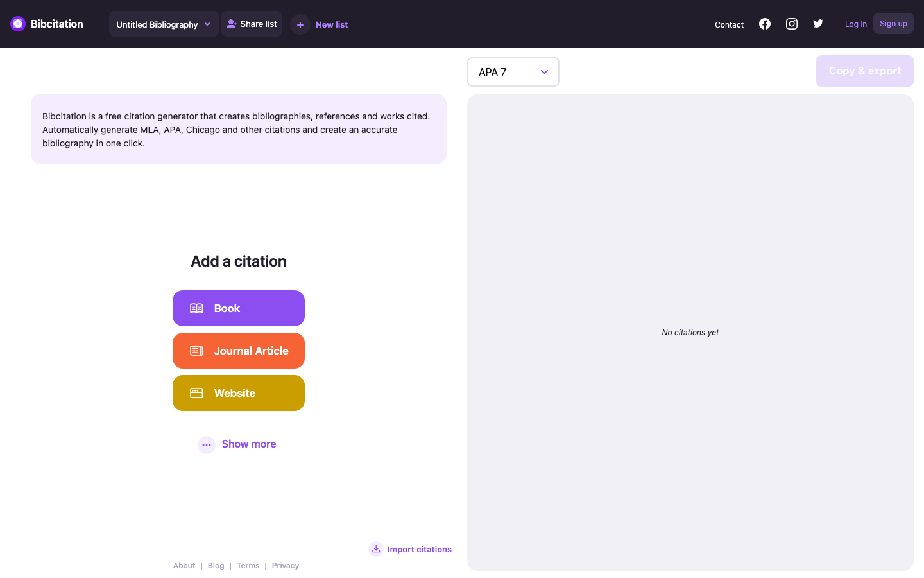The image size is (924, 578).
Task: Click the plus icon beside New list
Action: click(x=300, y=24)
